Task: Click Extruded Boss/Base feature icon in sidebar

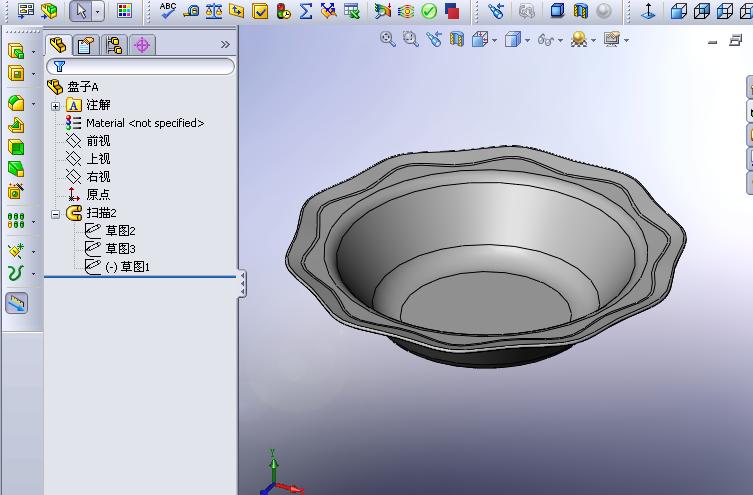Action: click(x=16, y=51)
